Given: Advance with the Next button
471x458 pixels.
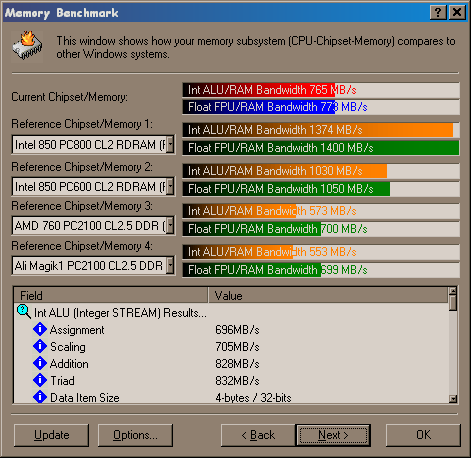Looking at the screenshot, I should click(x=333, y=435).
